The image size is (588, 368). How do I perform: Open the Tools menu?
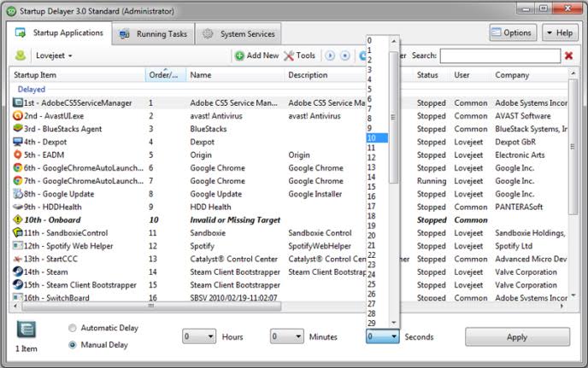tap(299, 55)
